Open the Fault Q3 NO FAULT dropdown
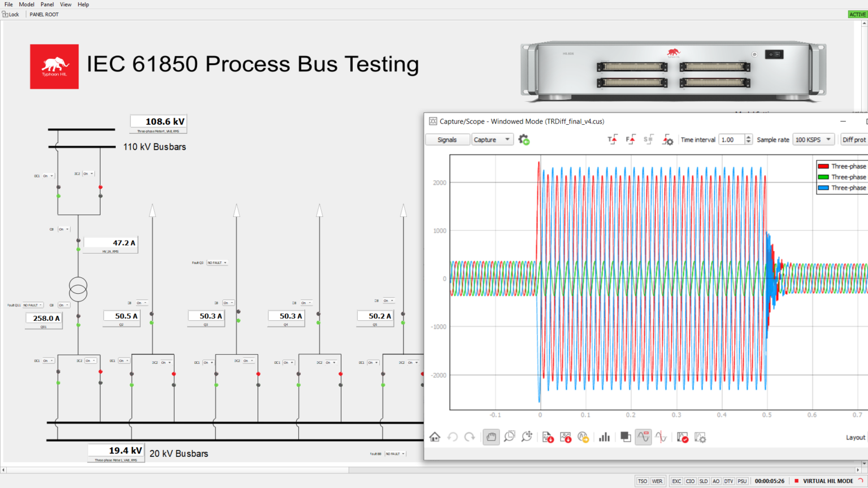Screen dimensions: 868x488 (x=218, y=262)
